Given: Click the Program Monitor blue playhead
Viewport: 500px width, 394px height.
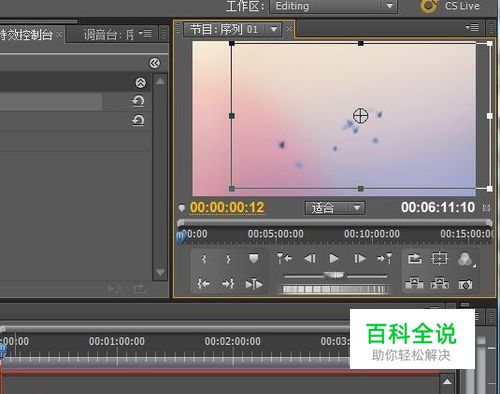Looking at the screenshot, I should [x=180, y=237].
